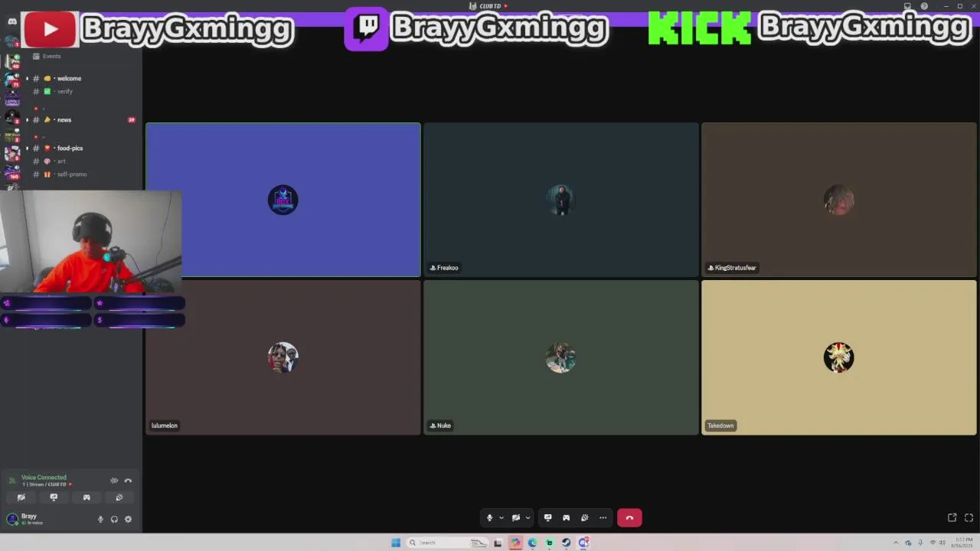Open Discord help icon in title bar
This screenshot has width=980, height=551.
coord(924,6)
